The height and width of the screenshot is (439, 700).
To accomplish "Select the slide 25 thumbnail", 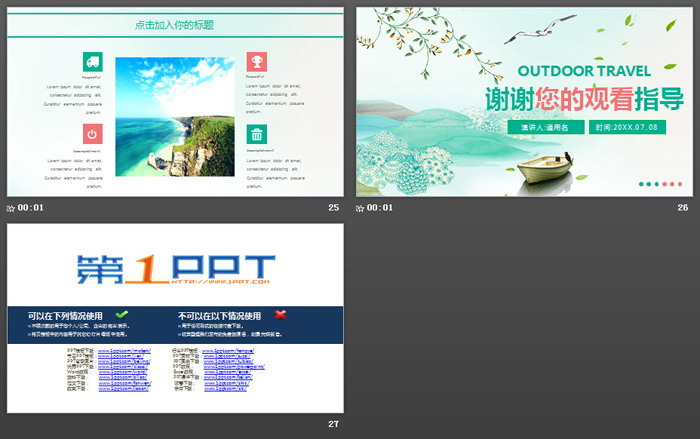I will coord(175,102).
